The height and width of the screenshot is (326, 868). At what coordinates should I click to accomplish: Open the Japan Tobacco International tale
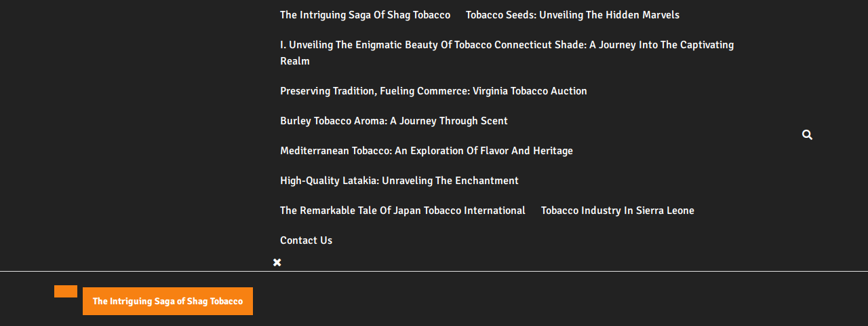403,211
